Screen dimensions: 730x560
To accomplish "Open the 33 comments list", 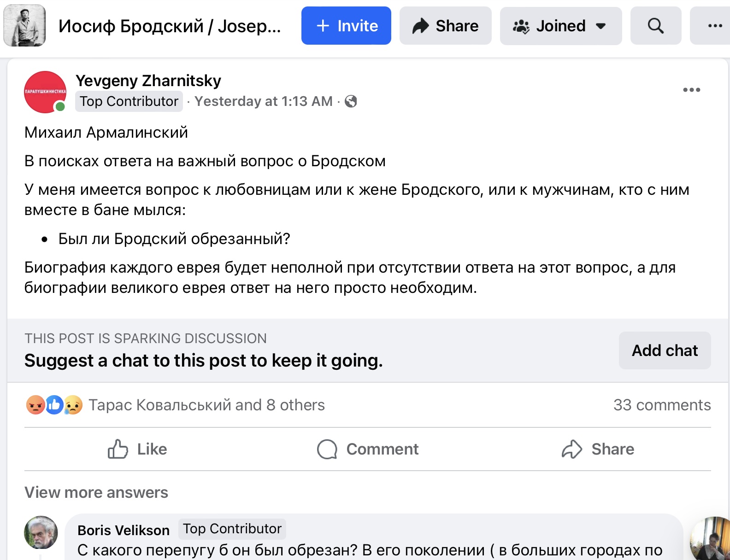I will click(662, 405).
